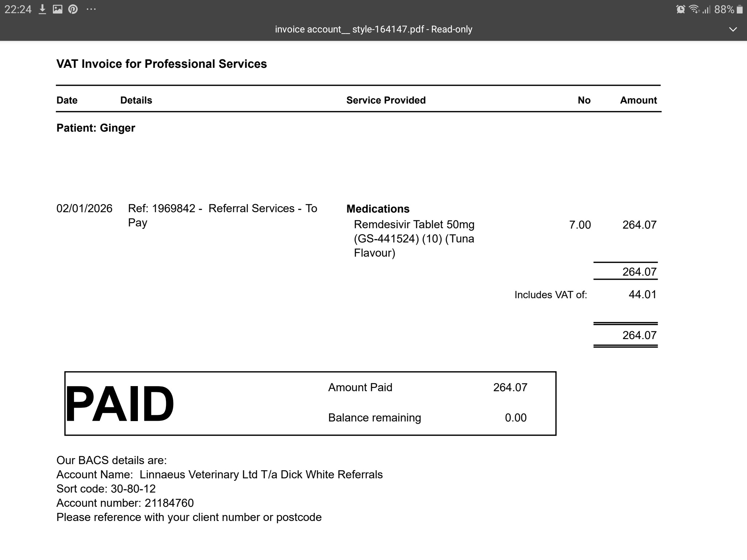747x560 pixels.
Task: Tap the download status bar icon
Action: coord(42,9)
